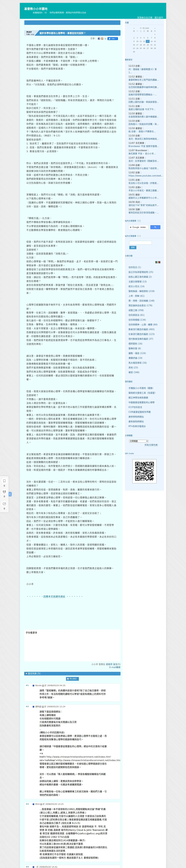Screen dimensions: 186x868
Task: Collapse all categories icon in 文章分類
Action: [159, 262]
